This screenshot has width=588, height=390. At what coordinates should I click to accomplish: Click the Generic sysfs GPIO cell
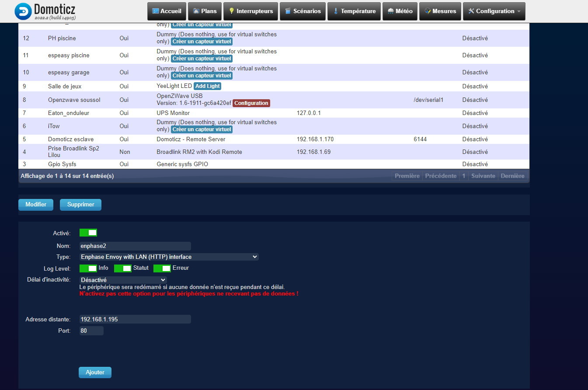tap(182, 164)
